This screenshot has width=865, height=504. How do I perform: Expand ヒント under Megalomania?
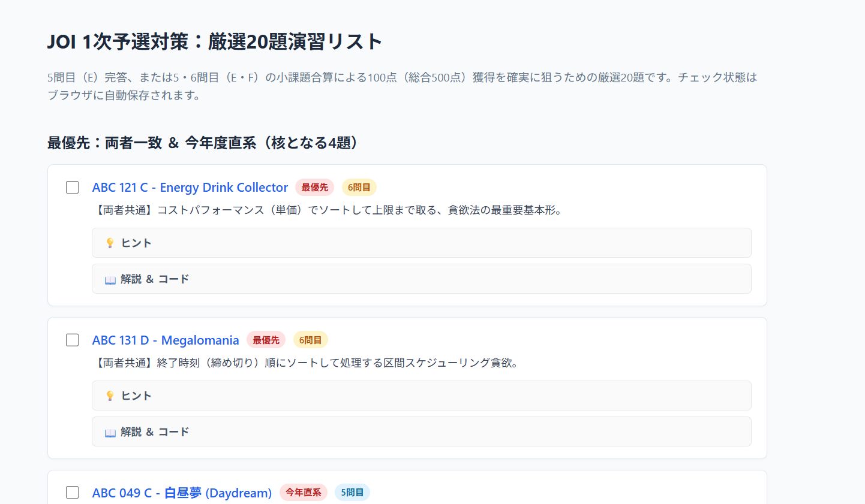[x=422, y=396]
